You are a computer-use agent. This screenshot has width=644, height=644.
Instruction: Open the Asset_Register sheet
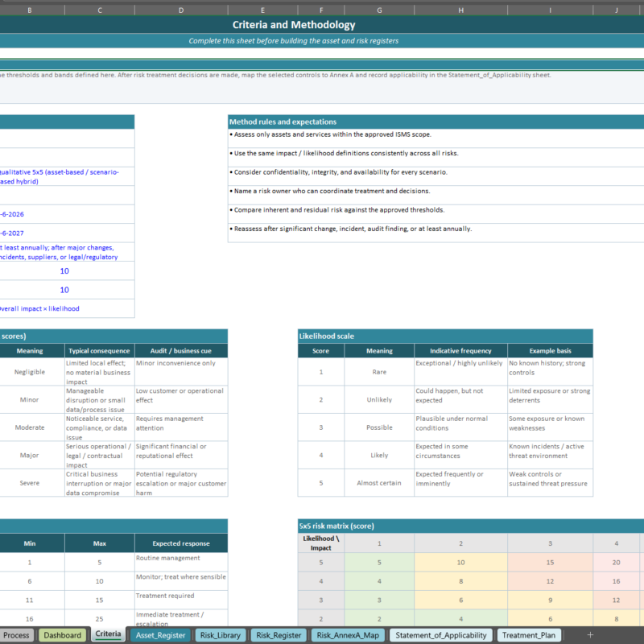click(x=162, y=635)
